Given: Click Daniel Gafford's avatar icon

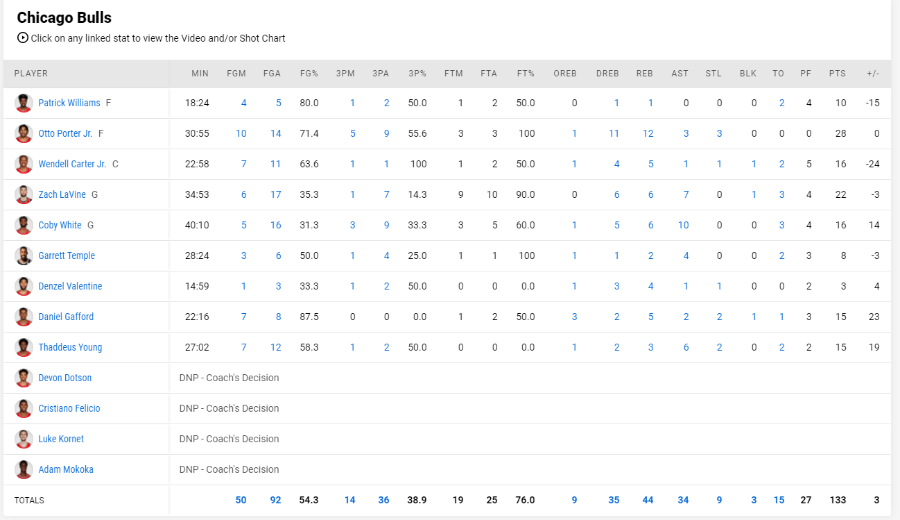Looking at the screenshot, I should point(24,316).
